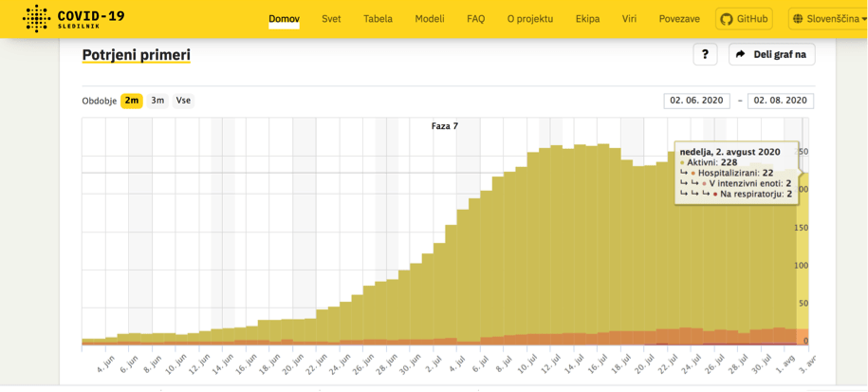
Task: Open the Tabela menu item
Action: click(378, 19)
